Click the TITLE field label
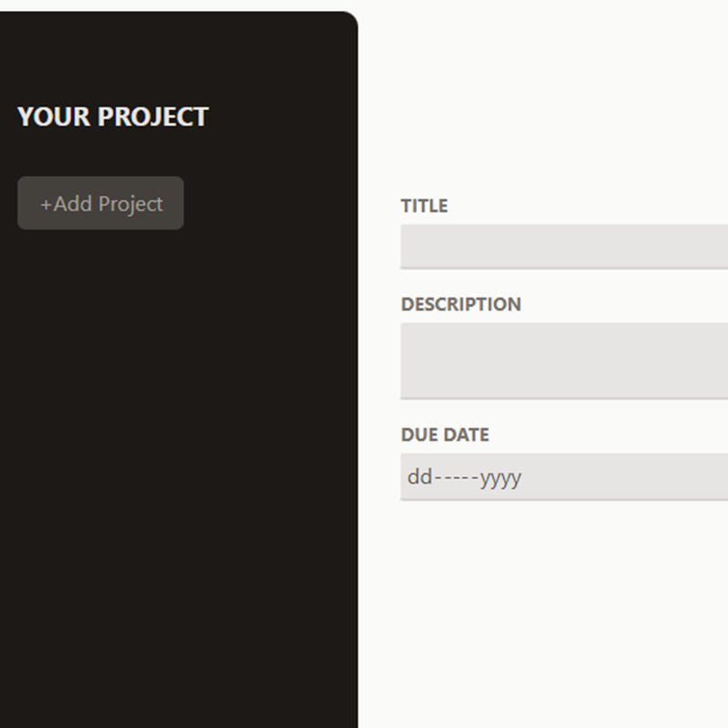 click(x=424, y=206)
